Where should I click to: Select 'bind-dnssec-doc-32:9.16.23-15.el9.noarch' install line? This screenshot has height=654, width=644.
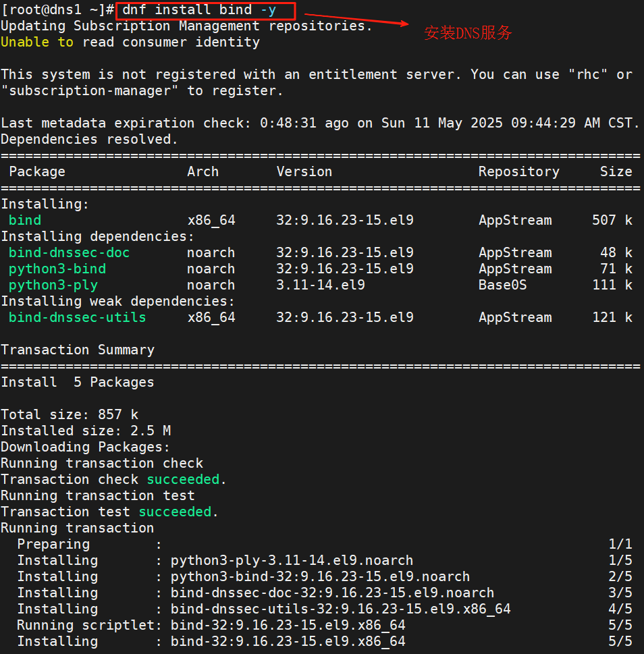[332, 593]
